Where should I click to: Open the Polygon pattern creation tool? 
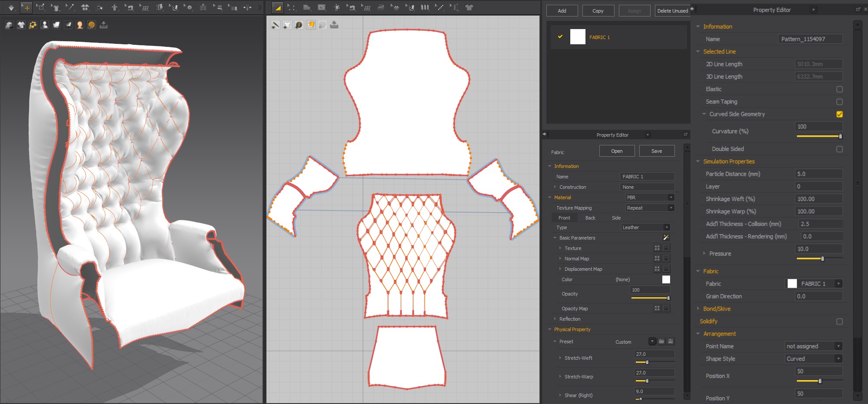pyautogui.click(x=307, y=7)
